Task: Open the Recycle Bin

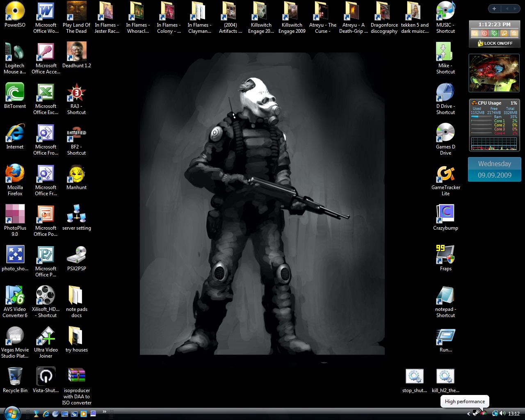Action: [x=15, y=376]
